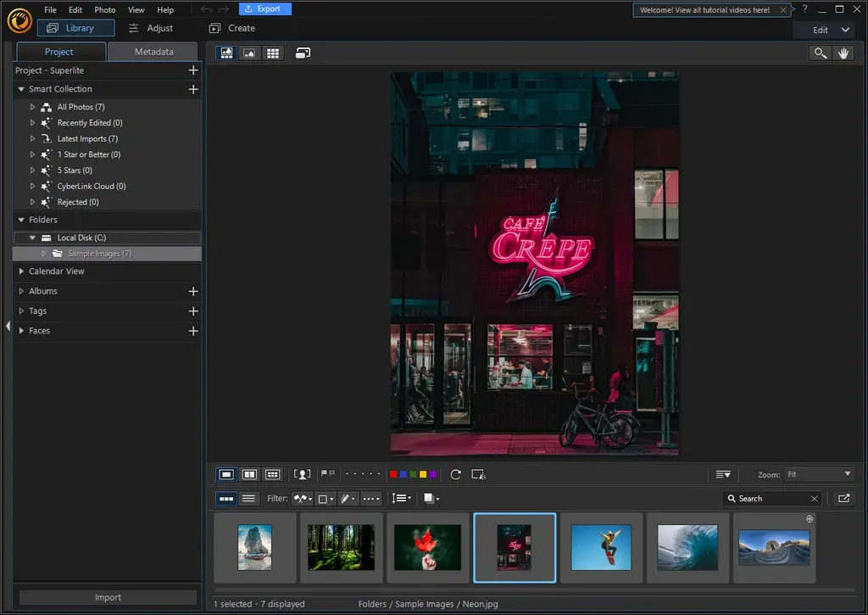Click the flag picked/rejected icon
The width and height of the screenshot is (868, 615).
[328, 473]
